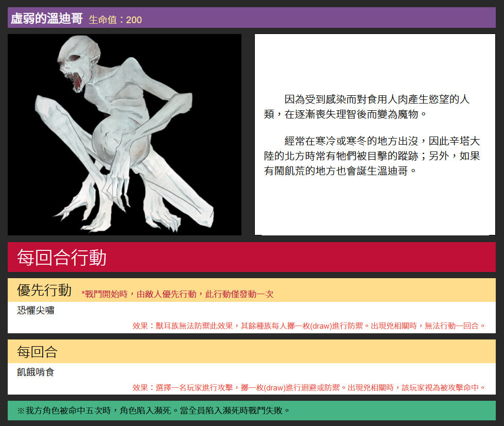Viewport: 504px width, 426px height.
Task: Click the white Wendigo creature image
Action: [x=125, y=134]
